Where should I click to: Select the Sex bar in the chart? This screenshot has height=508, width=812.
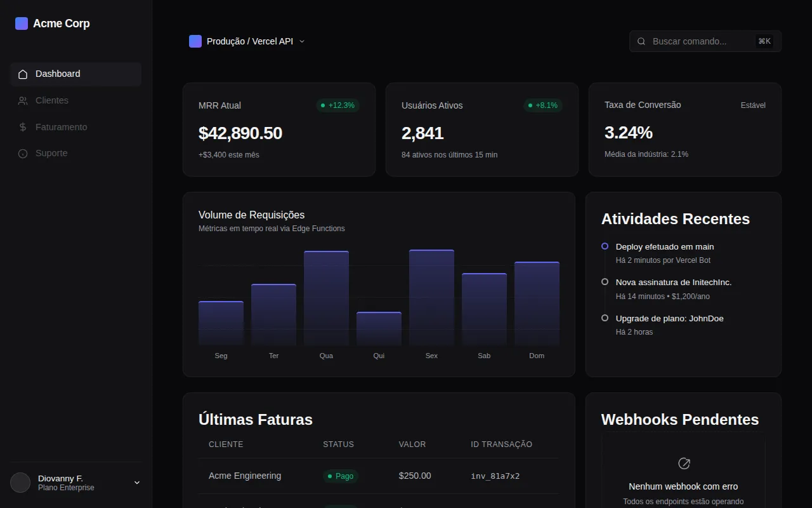click(x=431, y=298)
